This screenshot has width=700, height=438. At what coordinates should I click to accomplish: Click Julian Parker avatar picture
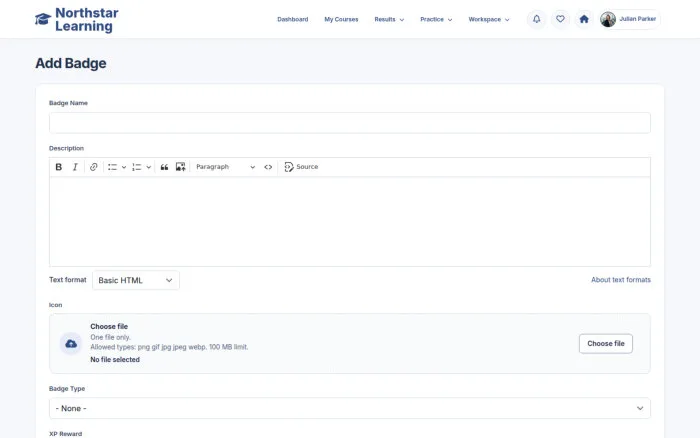tap(608, 19)
